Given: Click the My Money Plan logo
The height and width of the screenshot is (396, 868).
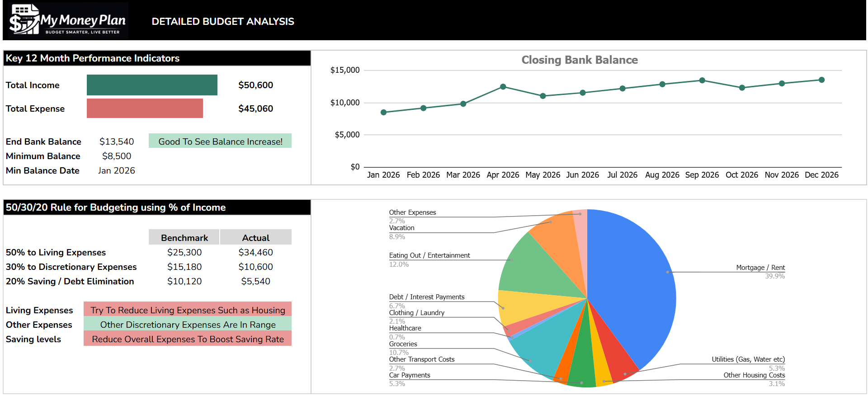Looking at the screenshot, I should (x=68, y=20).
